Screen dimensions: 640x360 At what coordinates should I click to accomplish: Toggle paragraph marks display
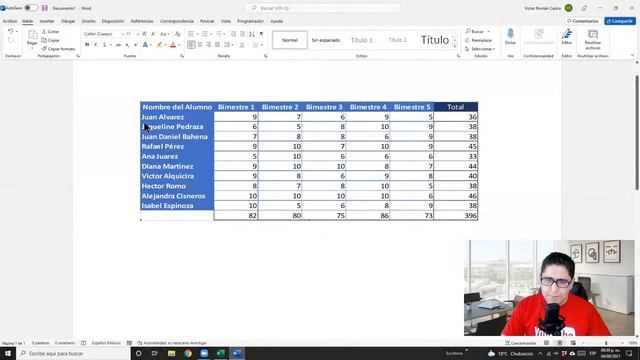point(262,34)
